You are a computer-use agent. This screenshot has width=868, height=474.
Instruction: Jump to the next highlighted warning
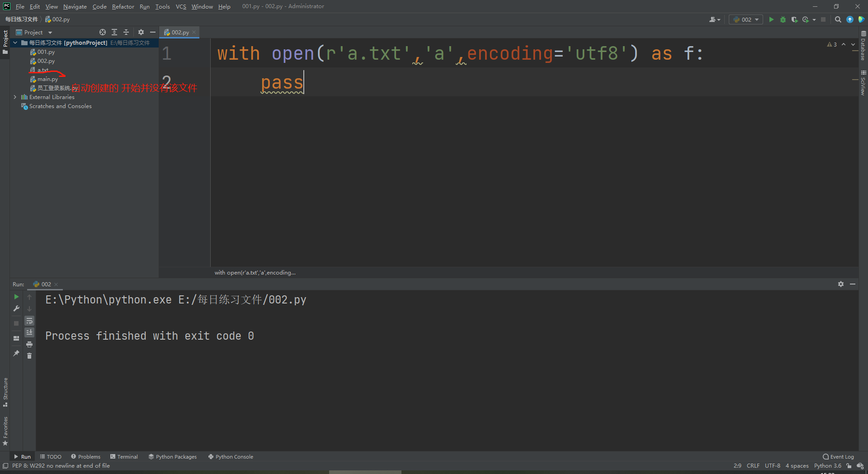(853, 44)
